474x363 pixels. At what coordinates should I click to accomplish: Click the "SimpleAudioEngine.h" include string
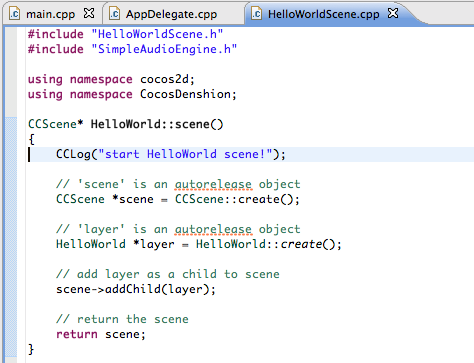pos(164,49)
